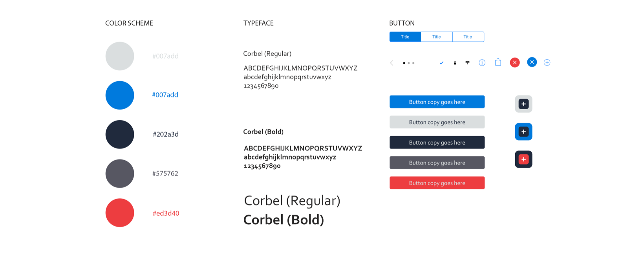Click the blue share upload icon
The width and height of the screenshot is (644, 253).
point(498,62)
